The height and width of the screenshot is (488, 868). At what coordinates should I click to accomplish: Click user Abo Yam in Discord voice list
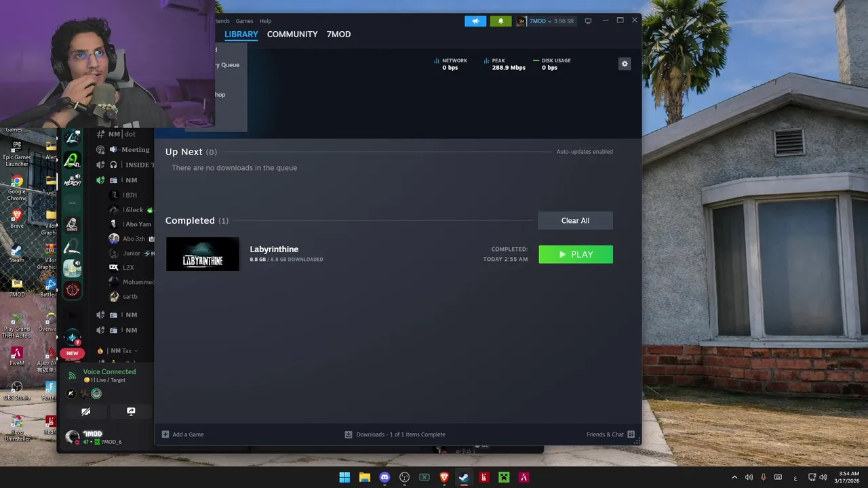coord(131,224)
